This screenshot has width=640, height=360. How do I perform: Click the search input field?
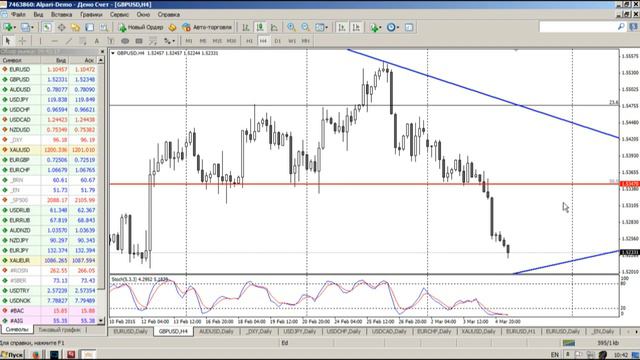click(578, 27)
